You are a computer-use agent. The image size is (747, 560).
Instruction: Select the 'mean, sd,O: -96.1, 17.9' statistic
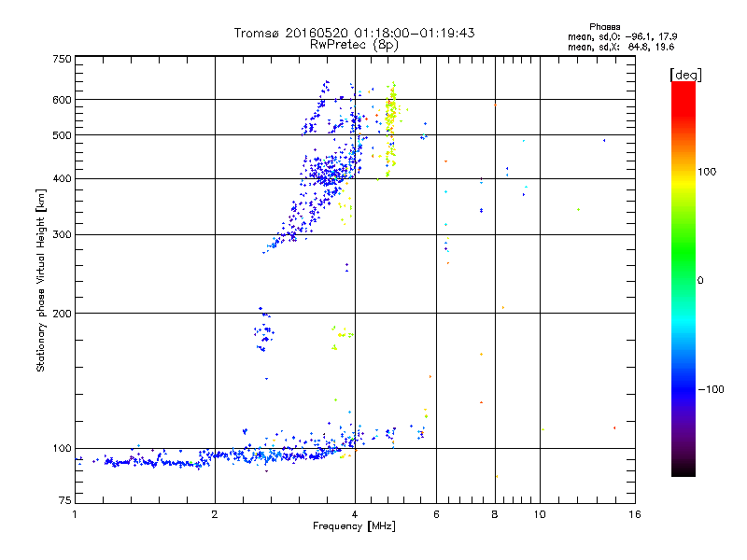click(622, 36)
